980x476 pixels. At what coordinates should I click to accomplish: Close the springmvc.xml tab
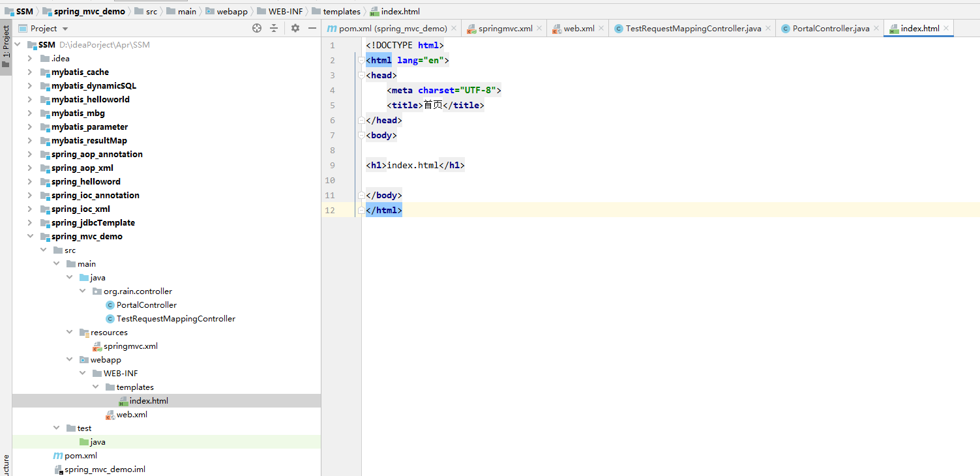click(540, 29)
